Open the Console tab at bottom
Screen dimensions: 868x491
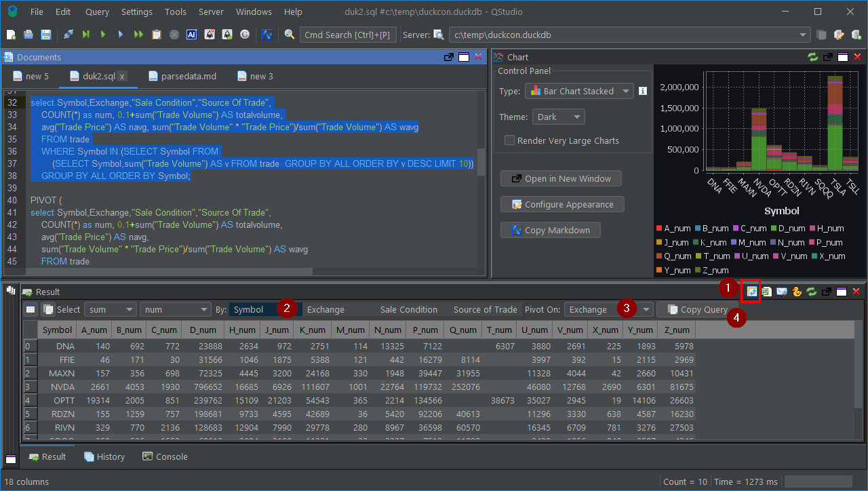(165, 456)
